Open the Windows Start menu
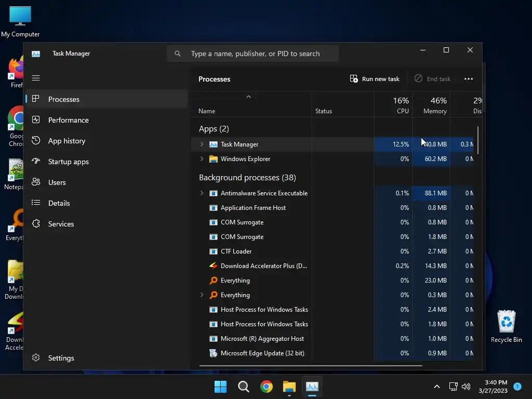532x399 pixels. pos(220,387)
